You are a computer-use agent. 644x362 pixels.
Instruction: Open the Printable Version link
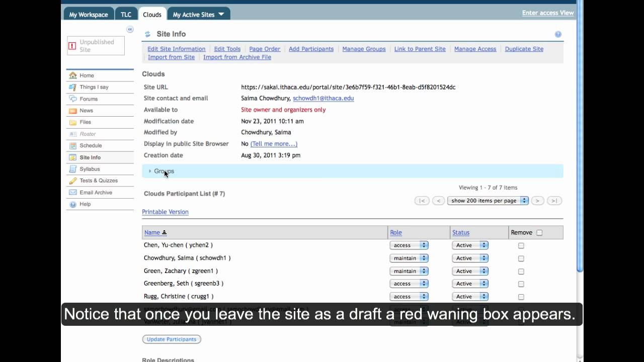point(165,212)
